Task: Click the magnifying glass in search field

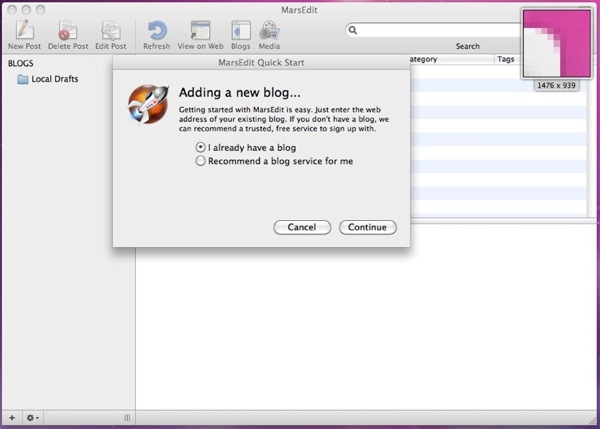Action: click(353, 30)
